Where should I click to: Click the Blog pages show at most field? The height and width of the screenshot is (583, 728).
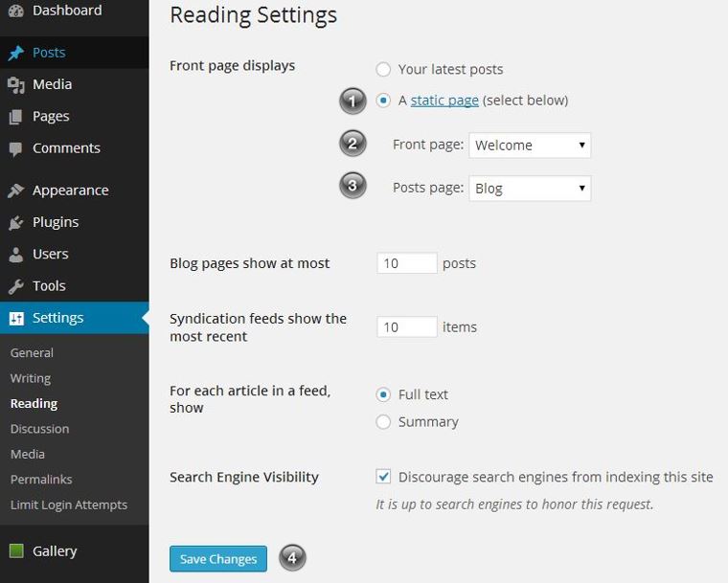(x=407, y=263)
